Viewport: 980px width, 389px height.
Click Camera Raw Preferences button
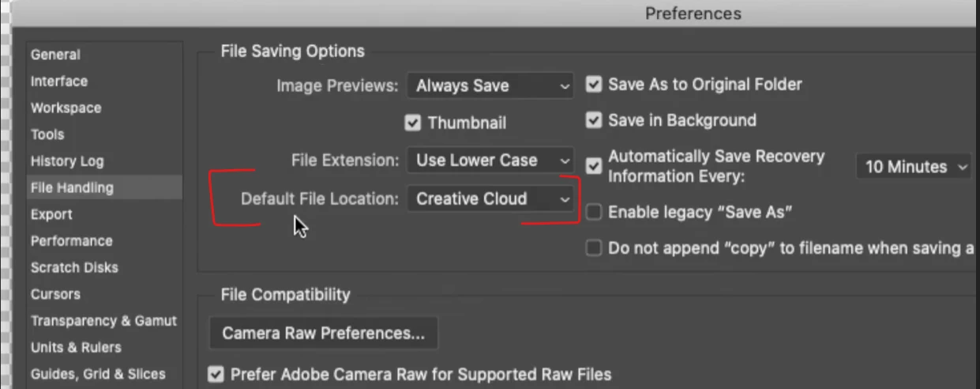click(x=323, y=334)
